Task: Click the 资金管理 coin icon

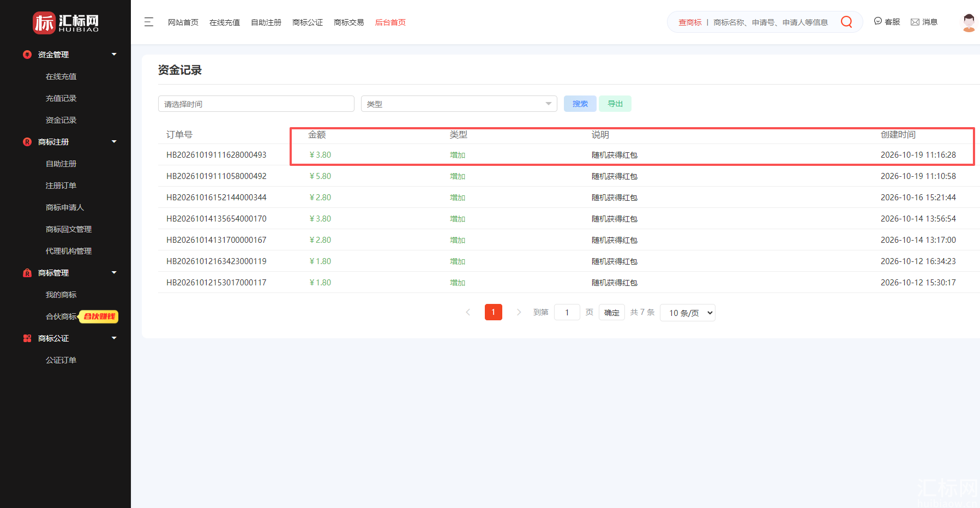Action: click(x=27, y=55)
